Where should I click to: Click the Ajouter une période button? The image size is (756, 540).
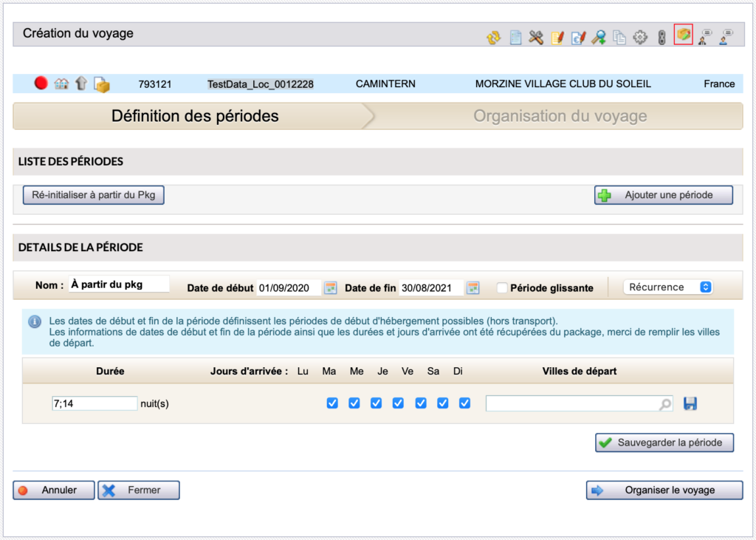pyautogui.click(x=663, y=195)
